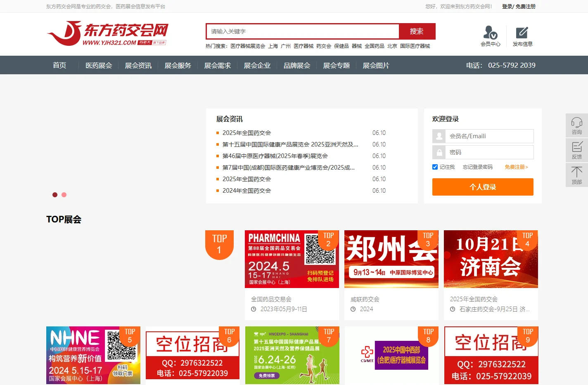This screenshot has height=385, width=588.
Task: Open news 第46届中原医疗器械展览会
Action: (275, 156)
